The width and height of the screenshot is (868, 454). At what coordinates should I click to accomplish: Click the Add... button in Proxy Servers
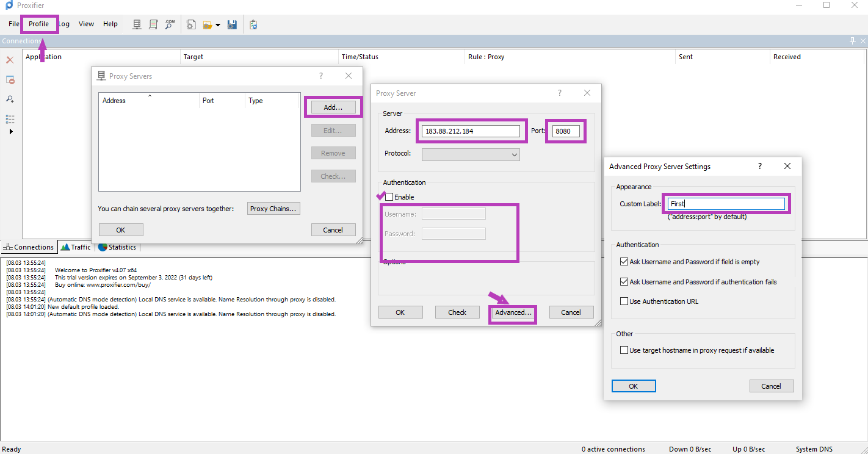333,107
